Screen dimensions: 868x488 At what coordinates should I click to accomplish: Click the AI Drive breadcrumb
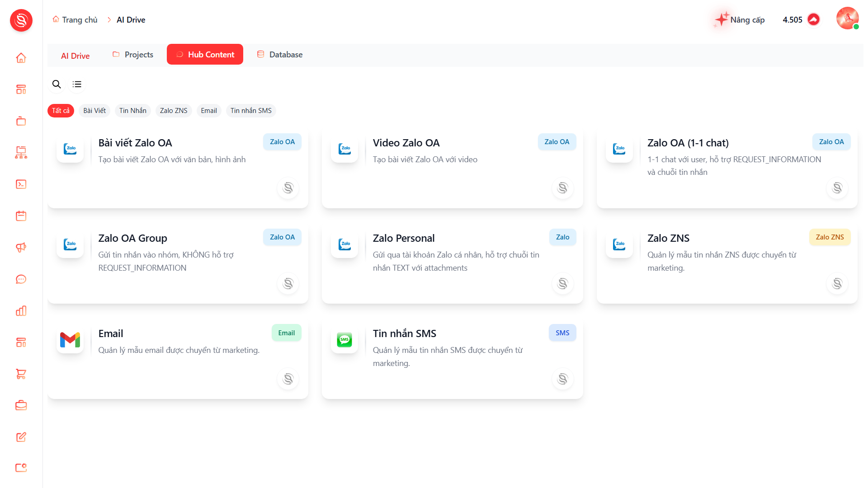pos(131,20)
